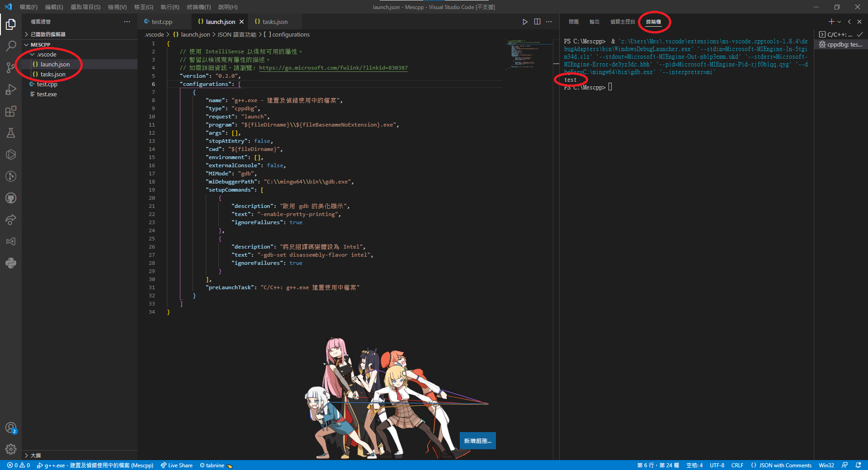Select the C/C++ terminal in terminal list

pos(841,34)
